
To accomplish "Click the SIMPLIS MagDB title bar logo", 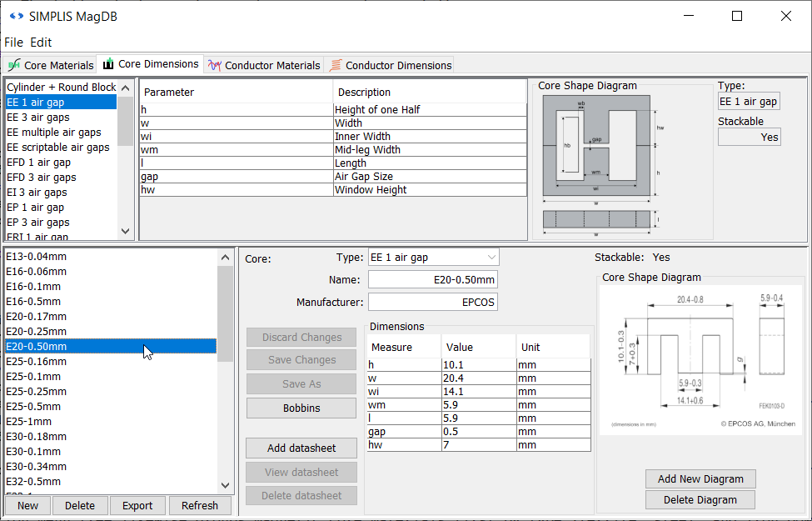I will [x=16, y=16].
